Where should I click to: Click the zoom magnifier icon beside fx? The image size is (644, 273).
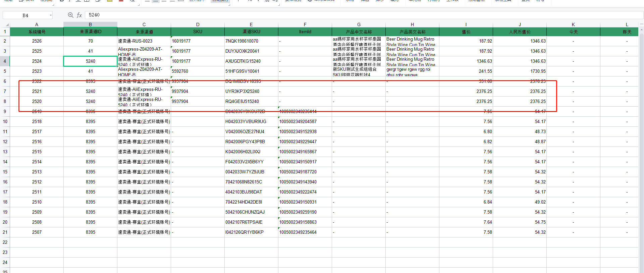click(x=70, y=15)
